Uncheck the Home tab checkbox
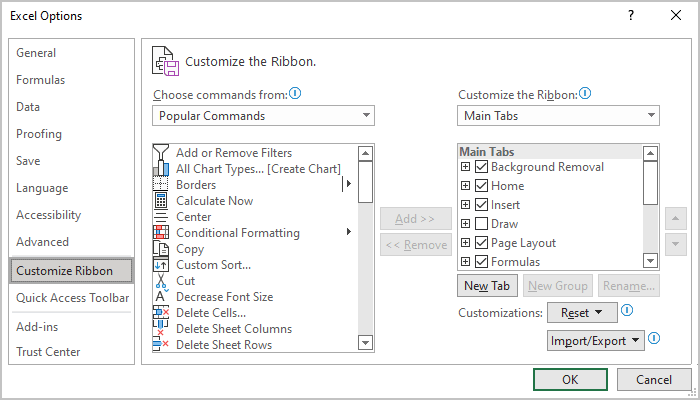 pos(481,186)
